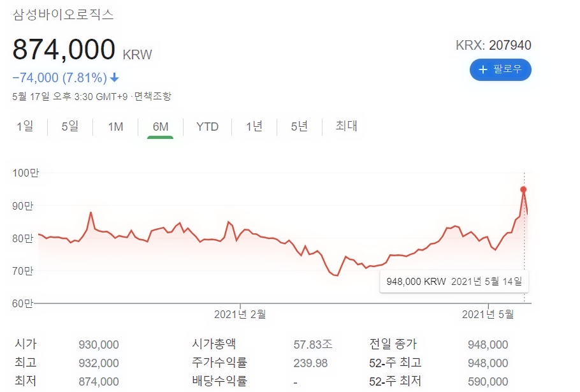Switch chart to the 최대 range
580x392 pixels.
(x=346, y=126)
